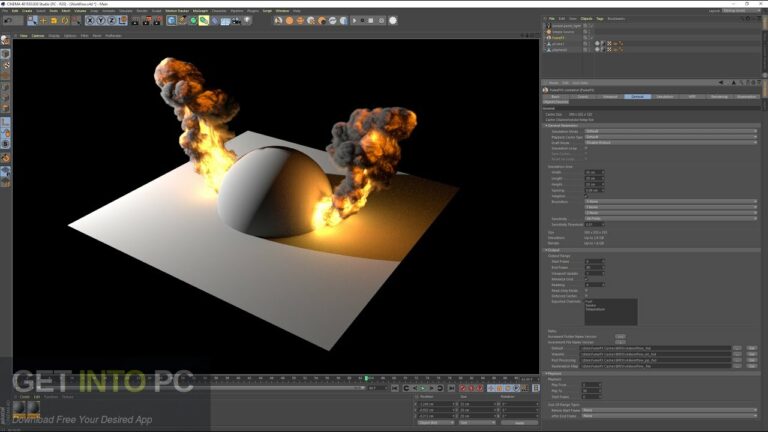Click the Floor environment icon

click(x=225, y=21)
